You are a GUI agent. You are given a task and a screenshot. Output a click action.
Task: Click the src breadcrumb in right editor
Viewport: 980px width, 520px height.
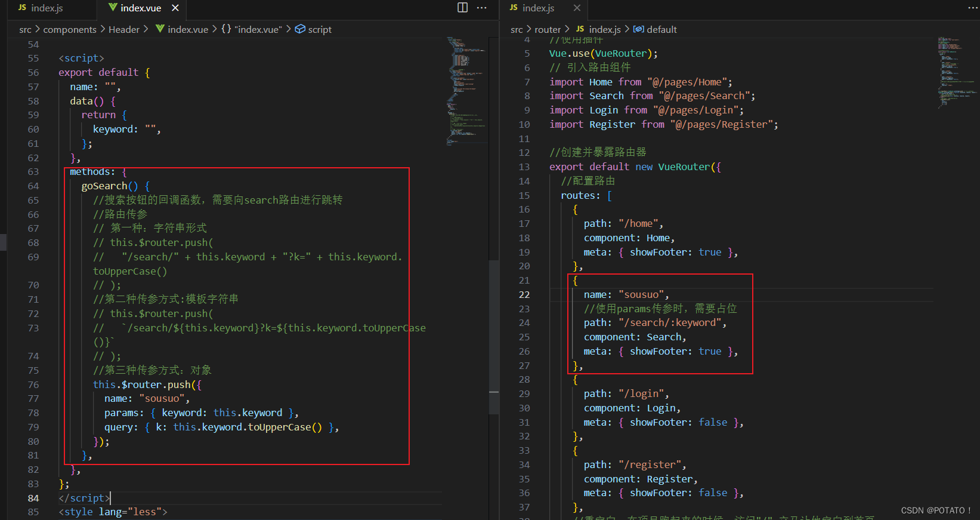tap(517, 29)
